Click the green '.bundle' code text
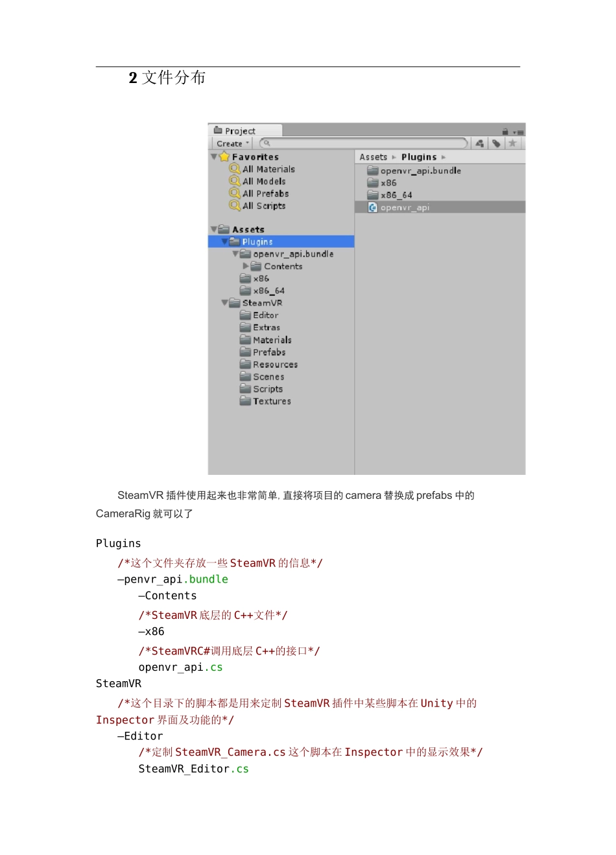This screenshot has height=855, width=616. (x=206, y=579)
